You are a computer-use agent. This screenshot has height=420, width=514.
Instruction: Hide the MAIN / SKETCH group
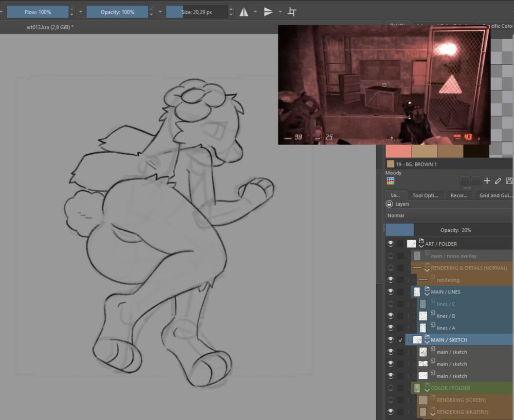tap(391, 340)
